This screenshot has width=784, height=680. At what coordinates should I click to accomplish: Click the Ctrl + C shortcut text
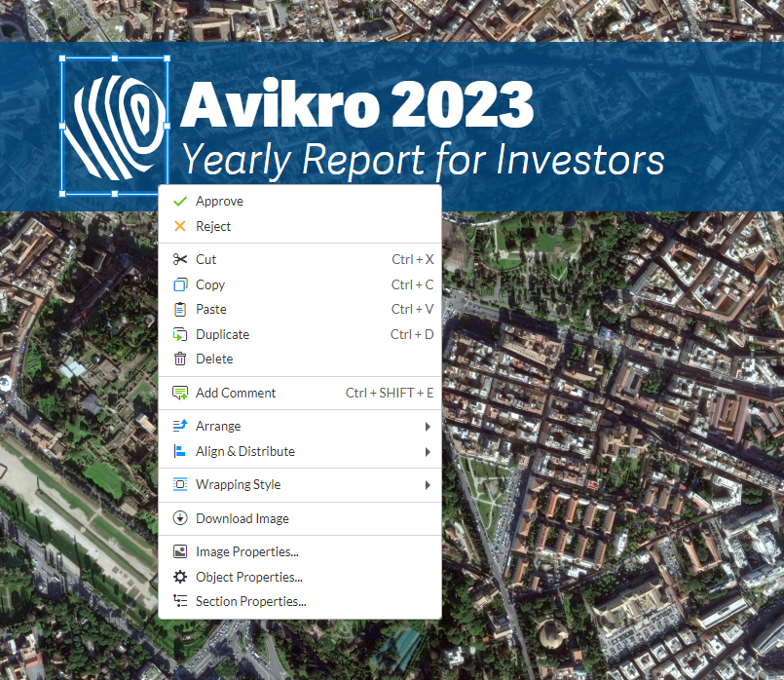click(413, 284)
